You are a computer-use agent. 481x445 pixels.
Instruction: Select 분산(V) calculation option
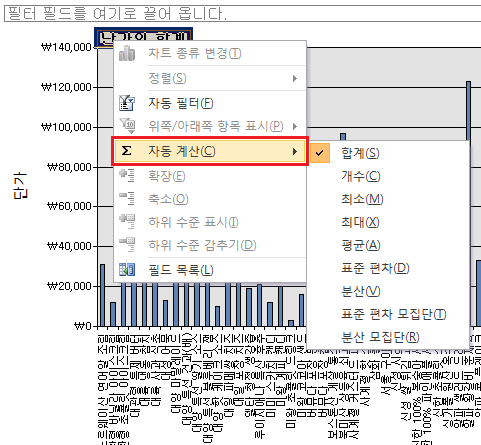pyautogui.click(x=388, y=291)
